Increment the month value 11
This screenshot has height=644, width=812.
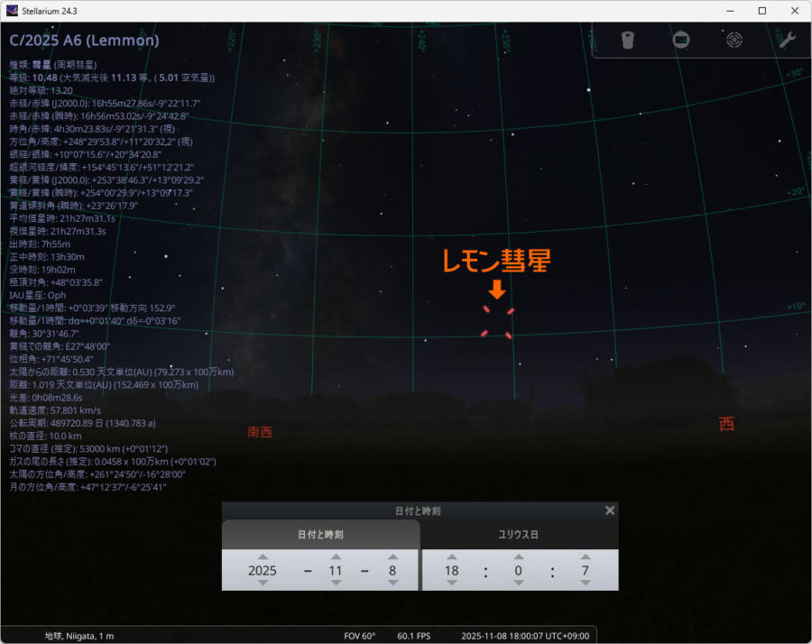[x=336, y=557]
